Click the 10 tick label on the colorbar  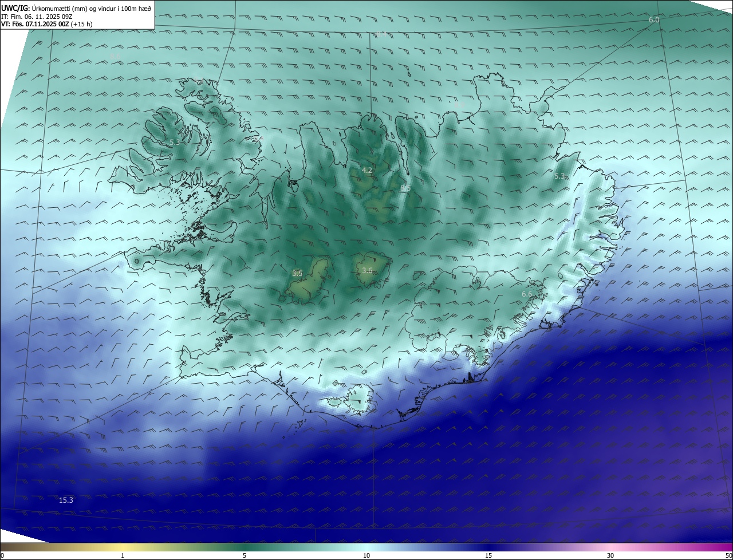point(366,555)
